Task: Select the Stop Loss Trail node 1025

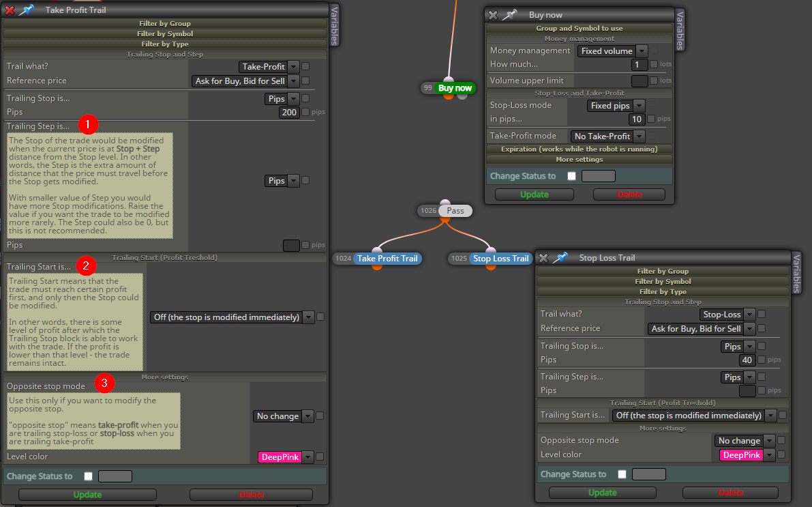Action: pos(501,258)
